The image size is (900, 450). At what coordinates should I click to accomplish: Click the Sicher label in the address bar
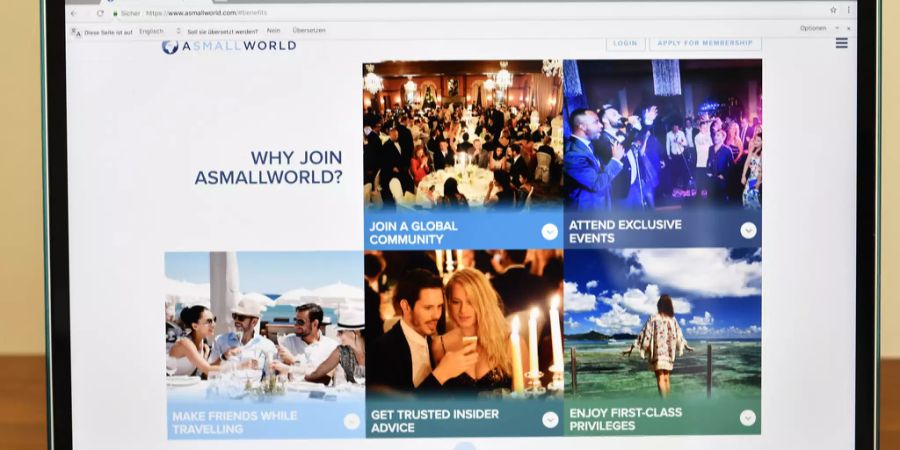click(130, 13)
